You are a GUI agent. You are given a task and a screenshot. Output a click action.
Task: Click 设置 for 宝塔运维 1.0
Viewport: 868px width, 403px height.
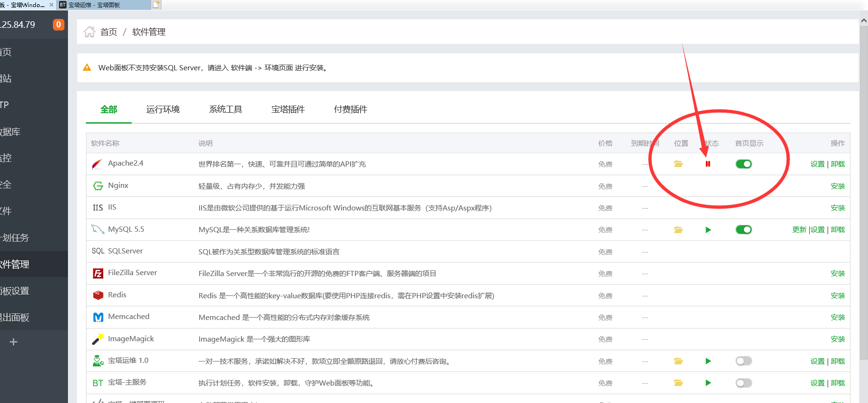pos(817,361)
